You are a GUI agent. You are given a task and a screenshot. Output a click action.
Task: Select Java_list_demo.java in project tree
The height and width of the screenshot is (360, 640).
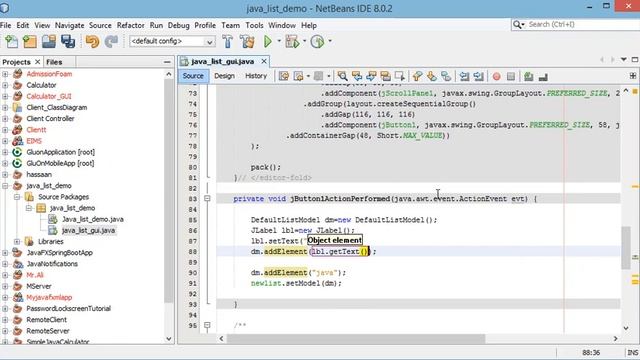(93, 219)
